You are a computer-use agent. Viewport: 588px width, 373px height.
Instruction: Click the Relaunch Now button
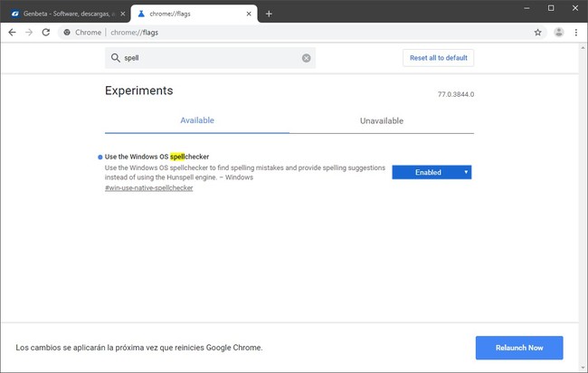click(x=519, y=348)
